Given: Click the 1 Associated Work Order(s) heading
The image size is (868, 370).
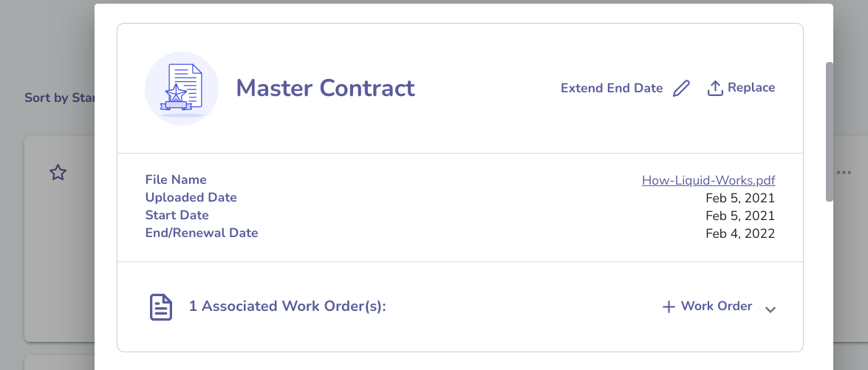Looking at the screenshot, I should pos(287,306).
